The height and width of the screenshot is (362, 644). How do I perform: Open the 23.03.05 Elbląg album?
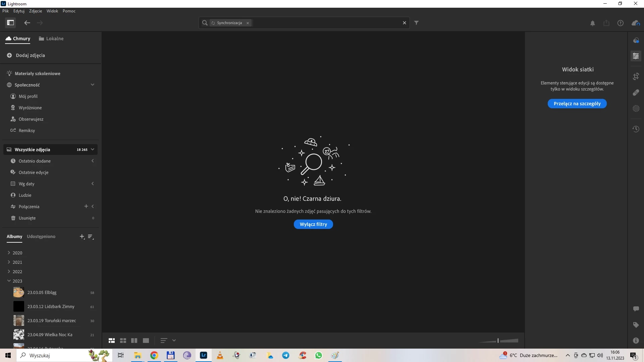(42, 292)
